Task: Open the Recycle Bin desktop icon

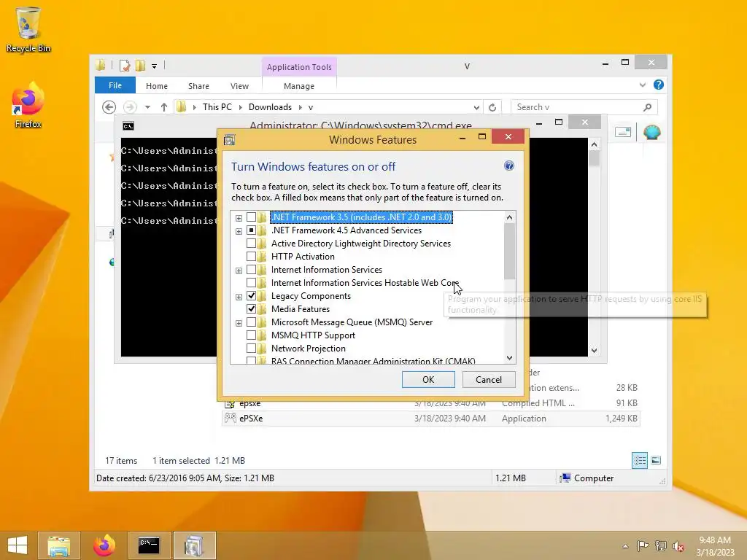Action: coord(28,29)
